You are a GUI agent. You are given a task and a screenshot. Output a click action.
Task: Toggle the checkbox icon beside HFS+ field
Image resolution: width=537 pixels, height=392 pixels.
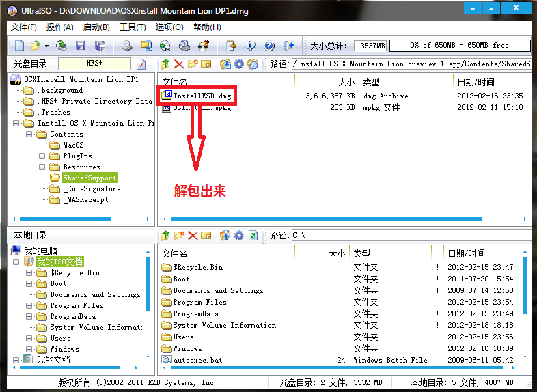pos(141,64)
